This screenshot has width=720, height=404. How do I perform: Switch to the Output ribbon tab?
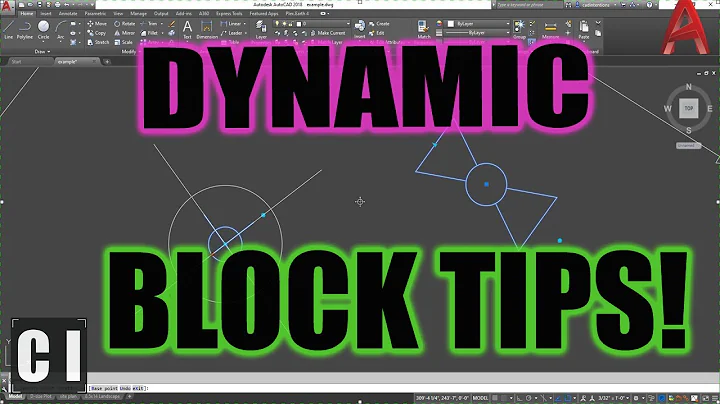[x=161, y=14]
